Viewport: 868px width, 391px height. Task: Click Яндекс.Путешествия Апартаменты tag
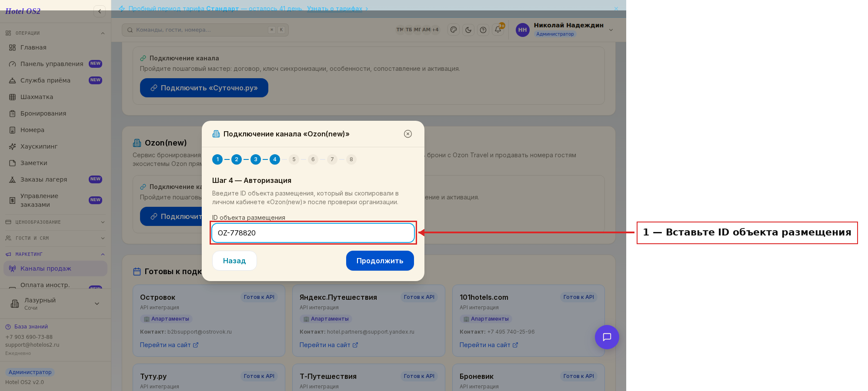click(326, 319)
